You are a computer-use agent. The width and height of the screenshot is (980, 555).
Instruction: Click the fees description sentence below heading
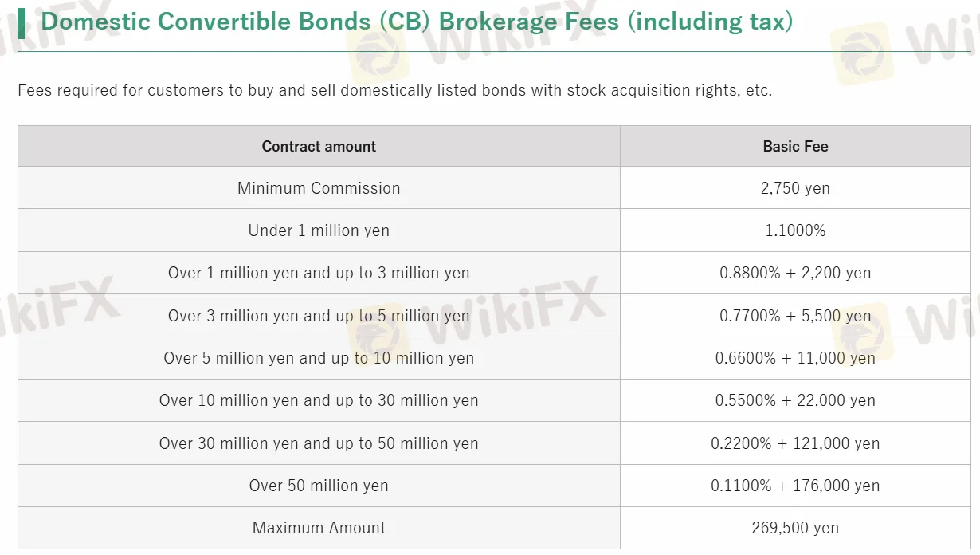pos(394,90)
